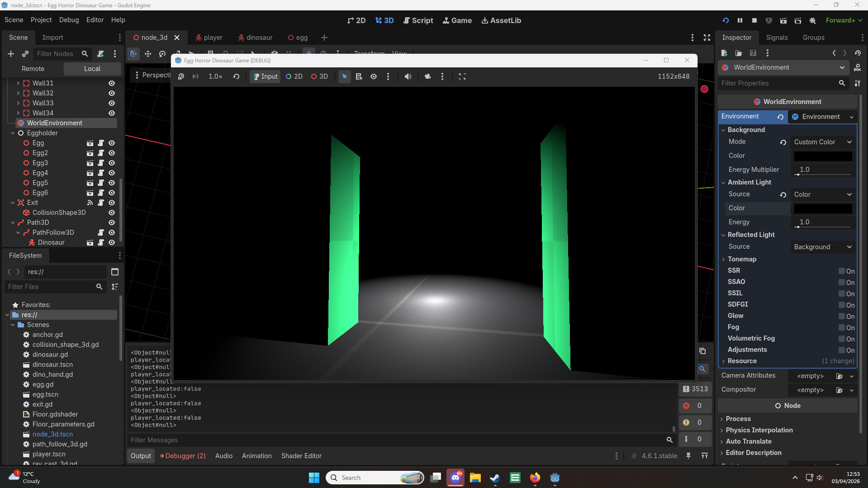Switch to the Signals tab

point(777,38)
